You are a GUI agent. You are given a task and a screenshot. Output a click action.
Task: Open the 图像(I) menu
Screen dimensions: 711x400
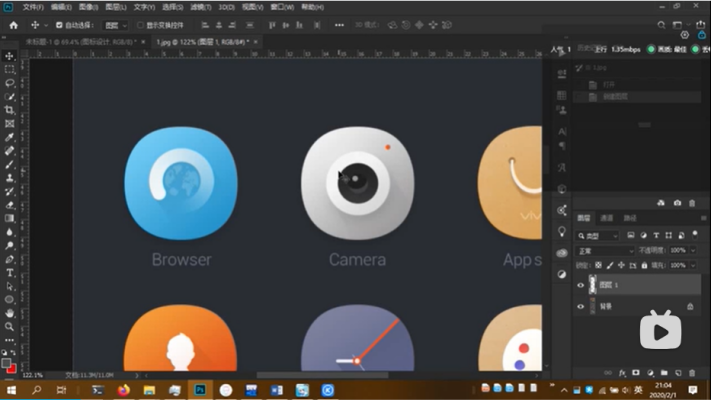coord(88,7)
